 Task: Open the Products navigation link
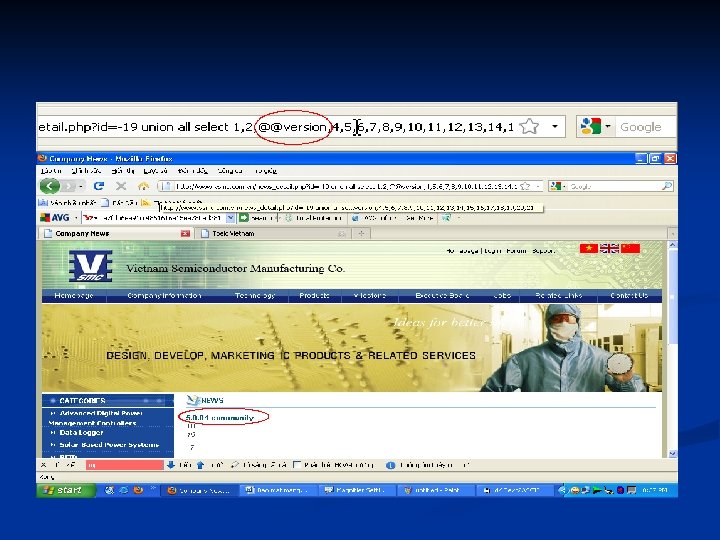click(315, 295)
